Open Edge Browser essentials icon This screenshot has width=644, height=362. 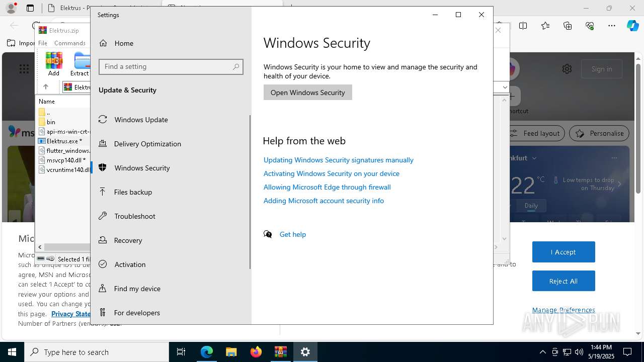pyautogui.click(x=590, y=26)
